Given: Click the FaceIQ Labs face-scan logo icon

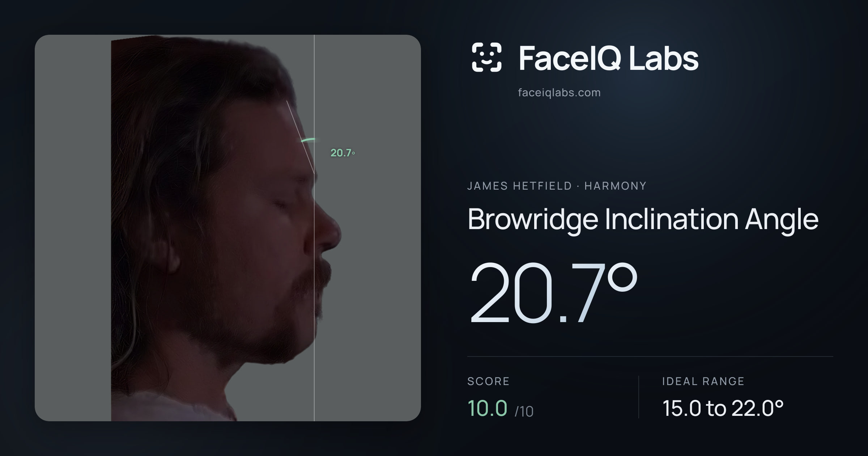Looking at the screenshot, I should point(486,57).
